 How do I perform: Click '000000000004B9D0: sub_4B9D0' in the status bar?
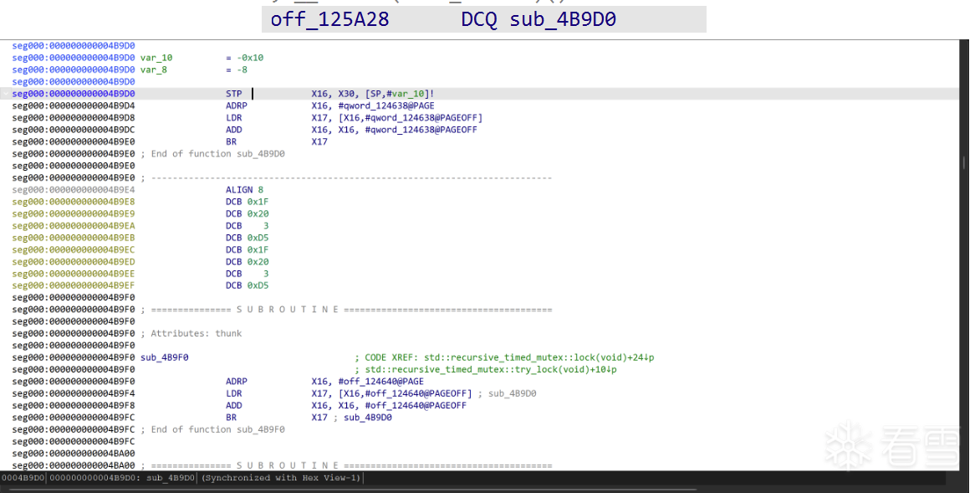click(x=122, y=478)
